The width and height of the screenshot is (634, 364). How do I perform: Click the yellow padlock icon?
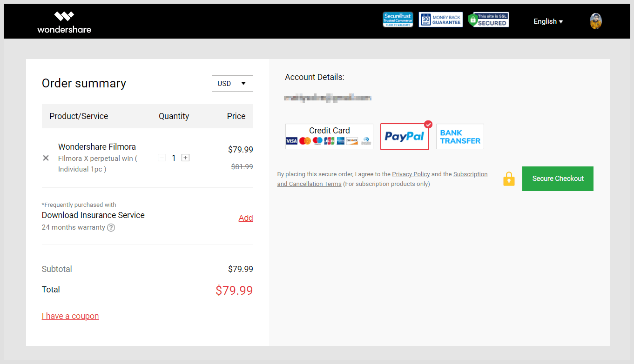pos(509,179)
